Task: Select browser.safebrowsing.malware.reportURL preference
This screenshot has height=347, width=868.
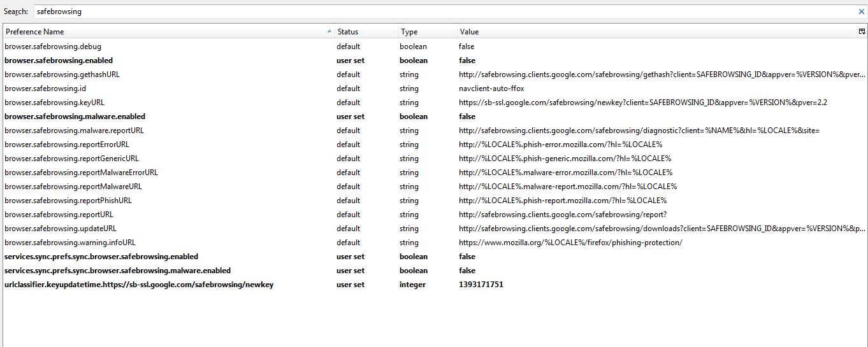Action: tap(74, 131)
